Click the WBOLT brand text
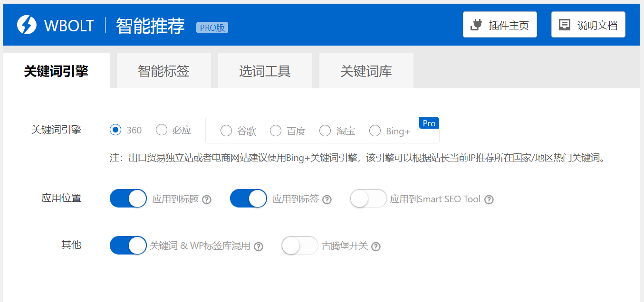The height and width of the screenshot is (302, 644). (x=69, y=25)
